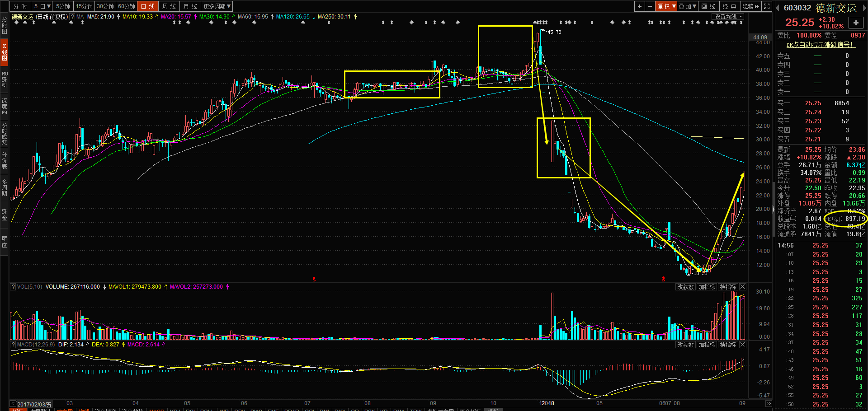Add stock to watchlist with plus box
The image size is (868, 411).
856,23
